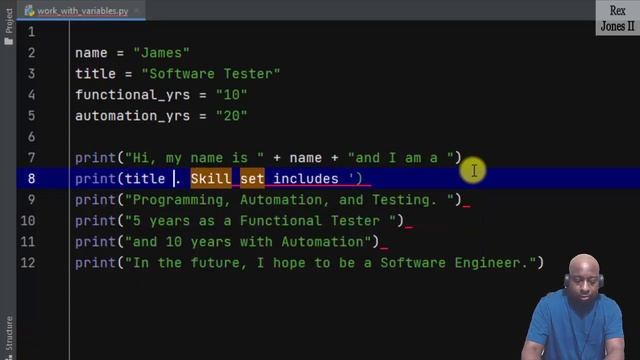Click the Rex Jones II label
Screen dimensions: 640x360
tap(618, 18)
